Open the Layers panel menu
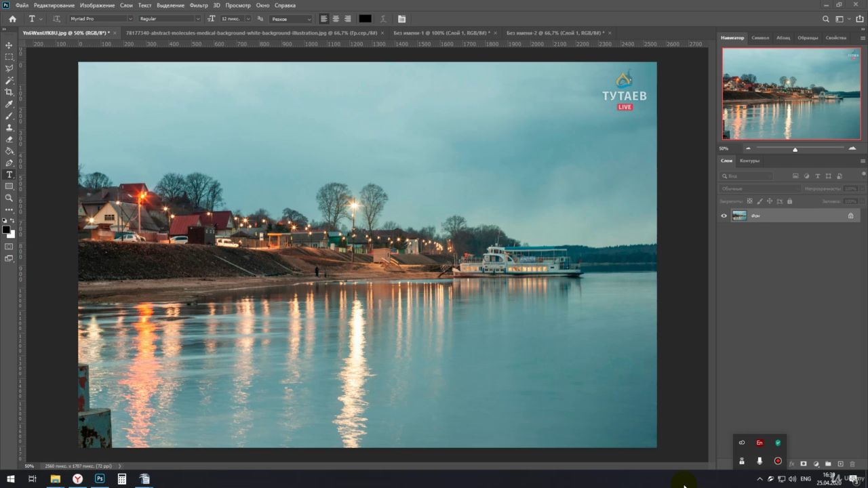 863,161
